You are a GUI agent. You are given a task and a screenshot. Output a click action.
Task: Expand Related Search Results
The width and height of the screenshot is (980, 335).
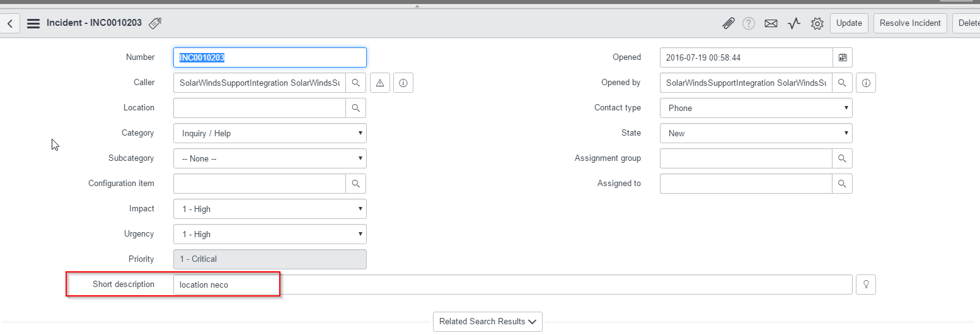(x=488, y=322)
